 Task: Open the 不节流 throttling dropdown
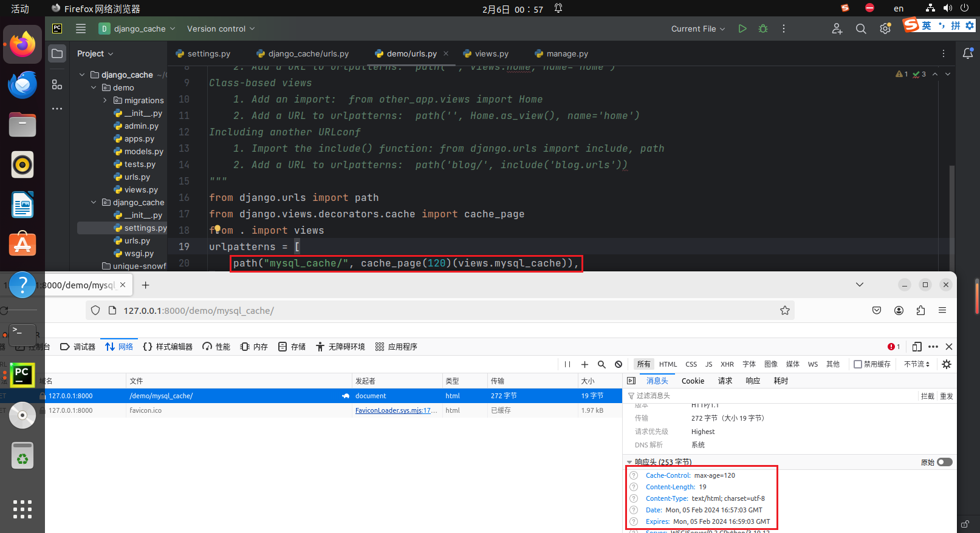[916, 364]
